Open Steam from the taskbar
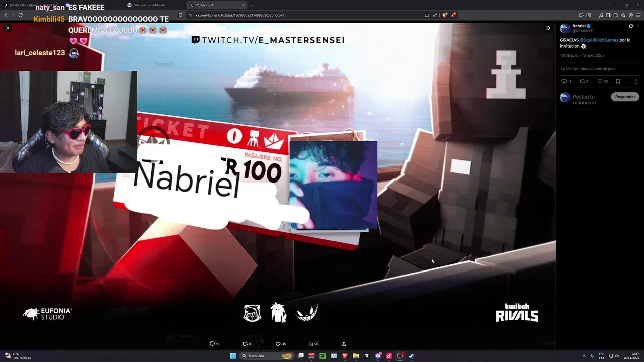 pos(411,356)
